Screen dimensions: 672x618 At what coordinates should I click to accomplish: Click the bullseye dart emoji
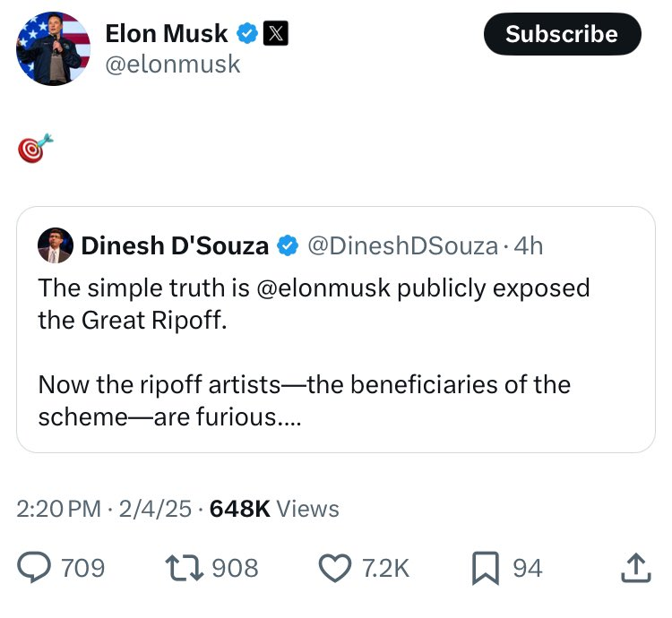pyautogui.click(x=35, y=148)
